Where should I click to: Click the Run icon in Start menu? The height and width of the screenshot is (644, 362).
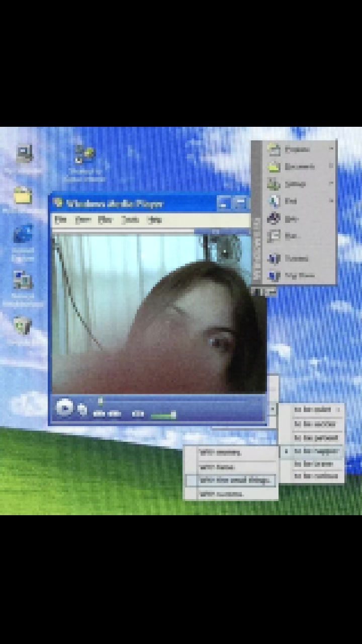coord(274,235)
